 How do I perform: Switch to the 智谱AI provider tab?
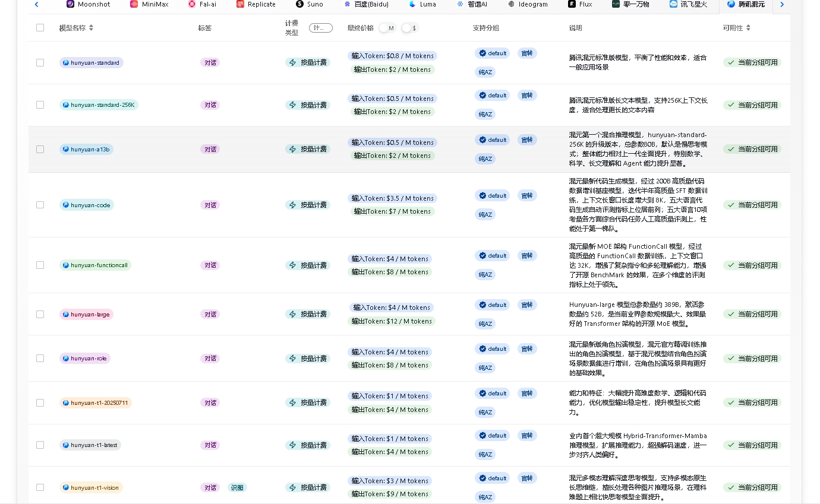(472, 4)
